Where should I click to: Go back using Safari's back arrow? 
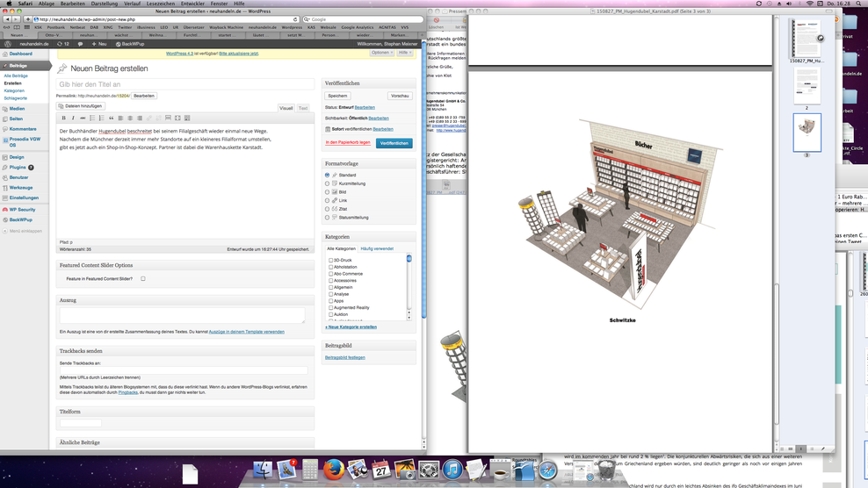pyautogui.click(x=7, y=19)
